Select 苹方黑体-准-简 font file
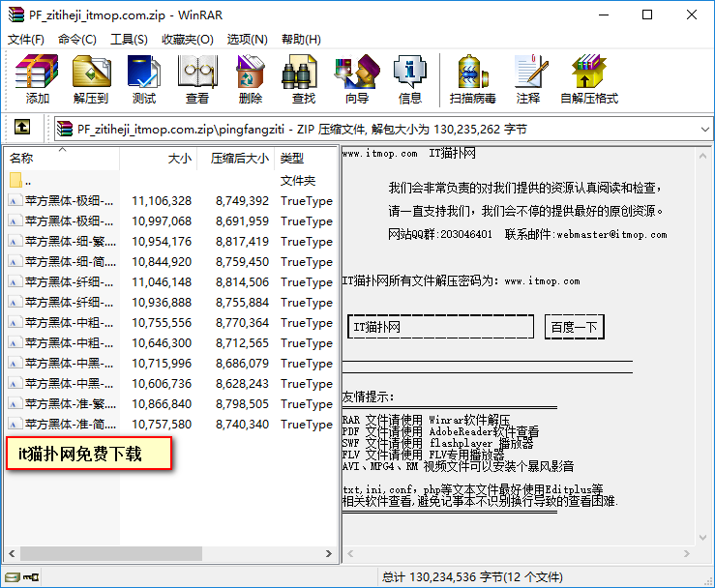This screenshot has width=715, height=588. (x=170, y=424)
